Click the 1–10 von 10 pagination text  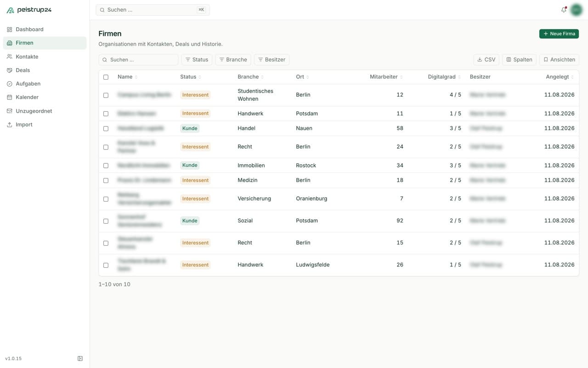coord(114,284)
